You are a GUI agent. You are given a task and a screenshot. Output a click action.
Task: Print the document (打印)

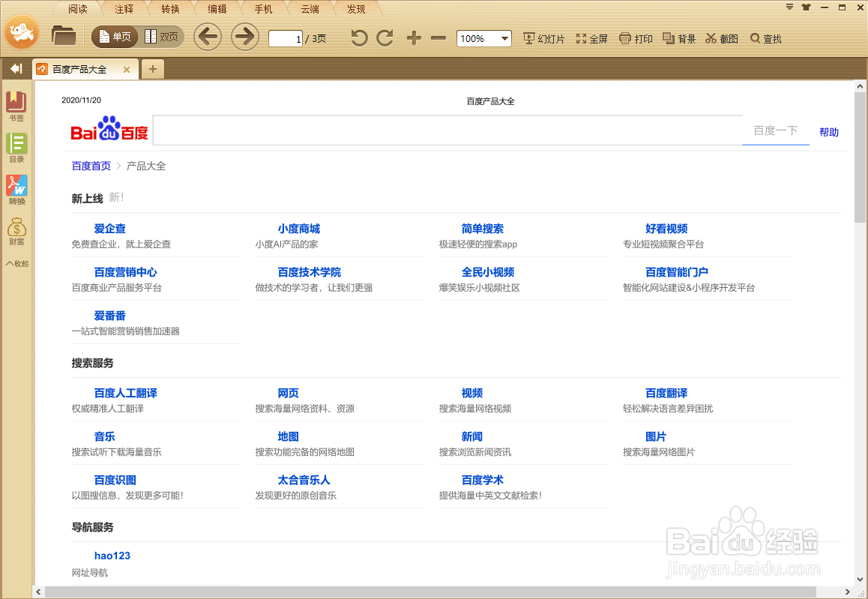point(636,39)
